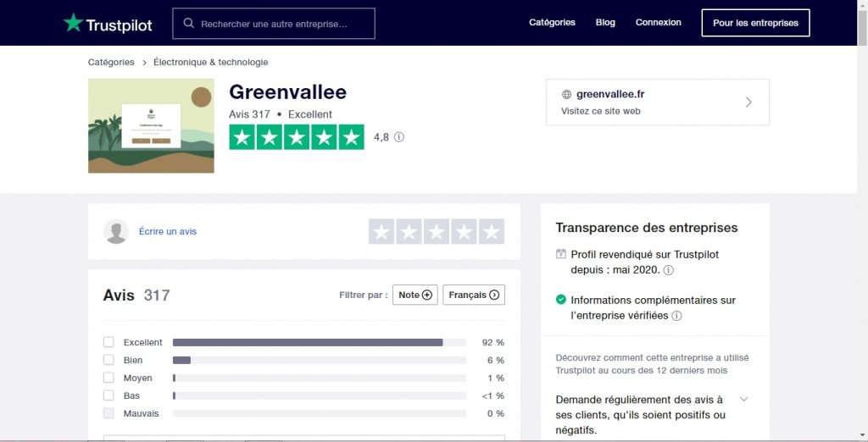Click the Excellent 92 % rating bar
This screenshot has width=868, height=442.
320,342
